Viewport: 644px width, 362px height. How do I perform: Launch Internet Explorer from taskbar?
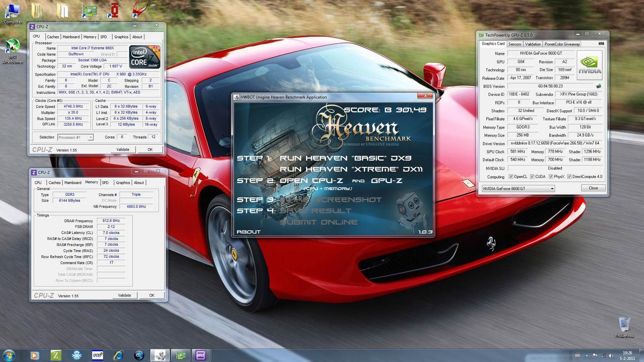118,355
